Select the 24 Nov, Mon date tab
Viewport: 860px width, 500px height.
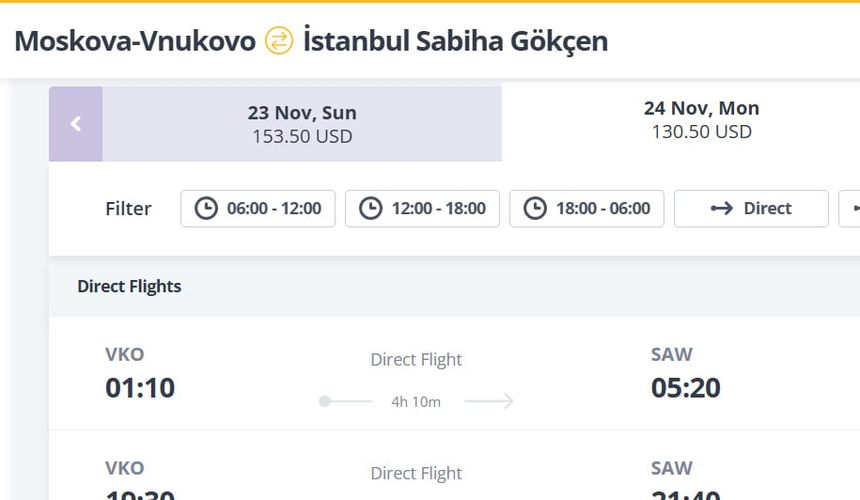701,120
